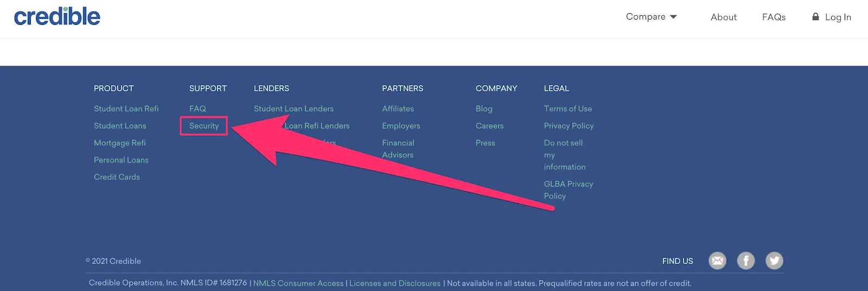Click the SUPPORT column heading
868x291 pixels.
click(208, 88)
